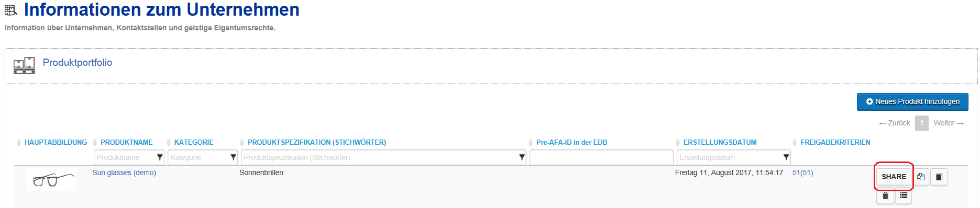Click Neues Produkt hinzufügen button

pyautogui.click(x=912, y=102)
